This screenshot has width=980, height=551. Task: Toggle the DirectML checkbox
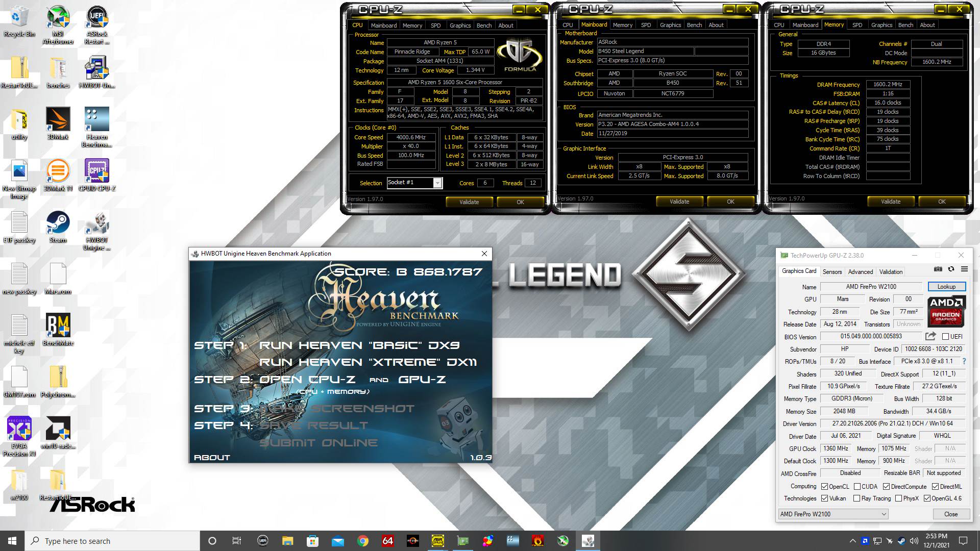(x=935, y=487)
